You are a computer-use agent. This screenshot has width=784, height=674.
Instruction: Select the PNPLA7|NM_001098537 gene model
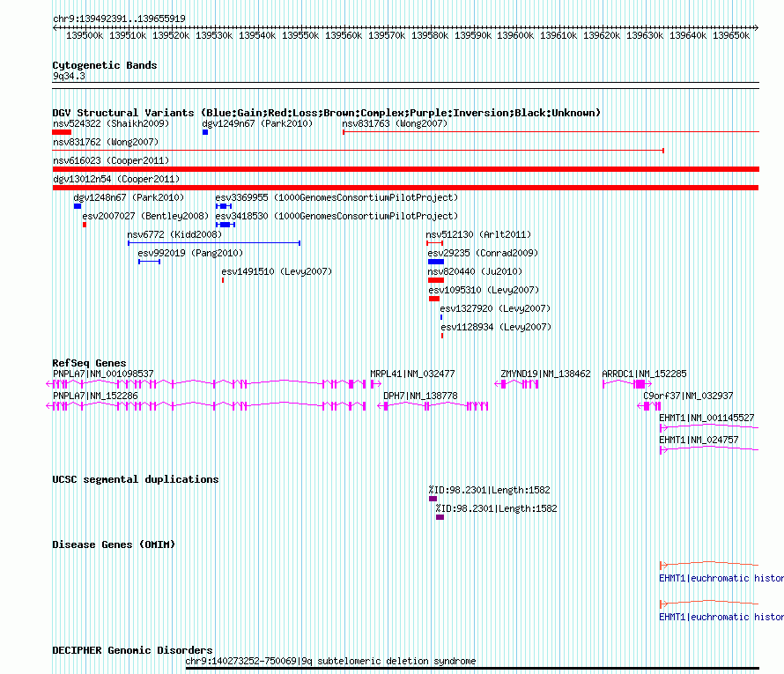point(206,384)
